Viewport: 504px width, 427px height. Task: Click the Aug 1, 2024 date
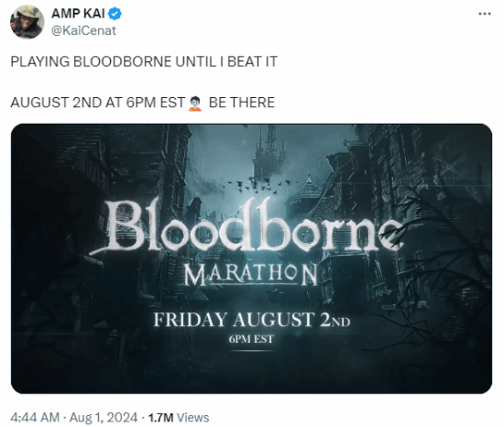[104, 417]
